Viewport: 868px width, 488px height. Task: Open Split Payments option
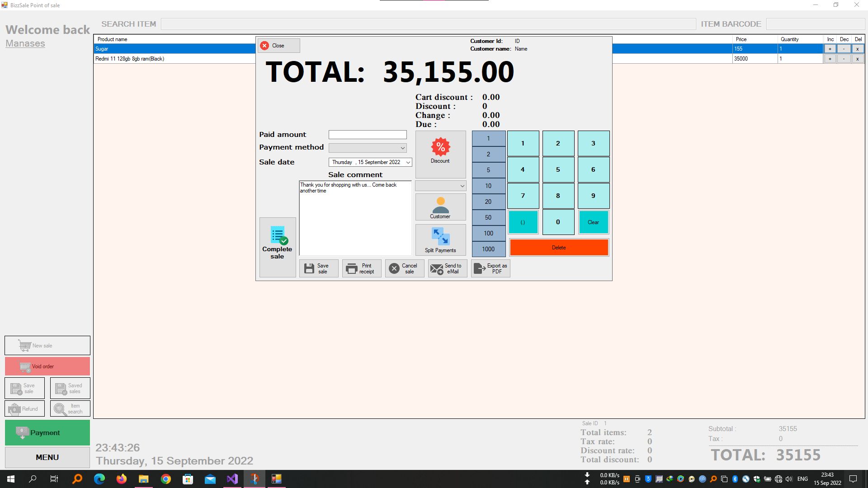coord(440,240)
